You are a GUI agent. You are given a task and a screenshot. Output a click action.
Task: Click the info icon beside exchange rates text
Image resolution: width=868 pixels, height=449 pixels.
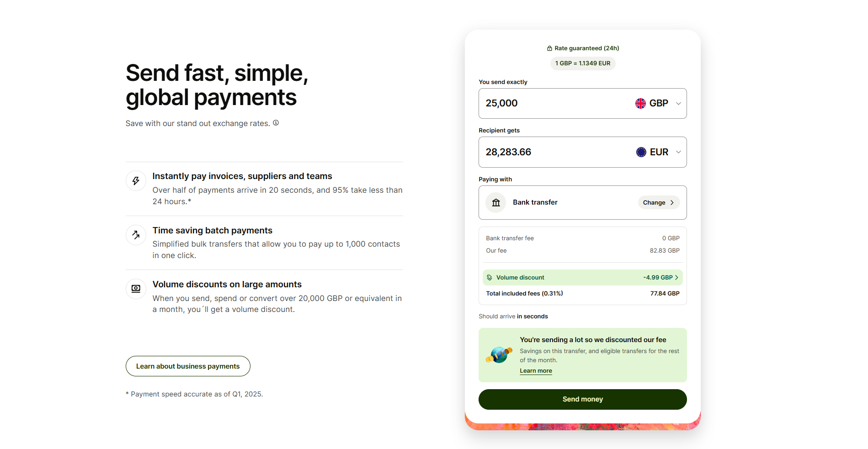[276, 123]
